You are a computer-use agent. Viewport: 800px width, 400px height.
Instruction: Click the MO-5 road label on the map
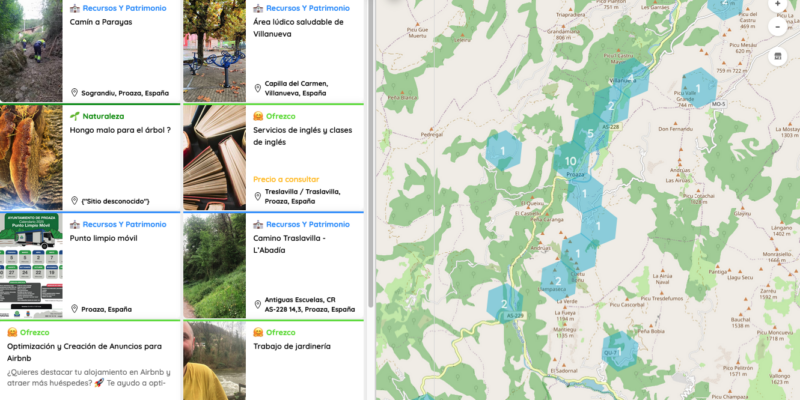719,104
